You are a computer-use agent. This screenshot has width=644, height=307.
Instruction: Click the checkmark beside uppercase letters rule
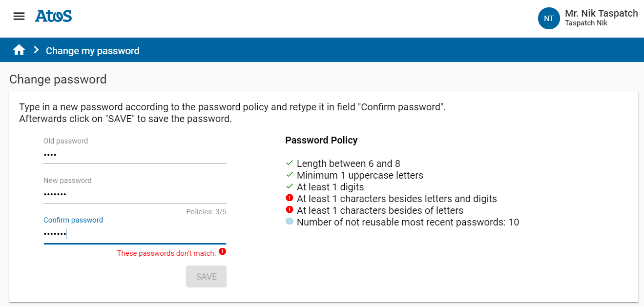pyautogui.click(x=289, y=175)
